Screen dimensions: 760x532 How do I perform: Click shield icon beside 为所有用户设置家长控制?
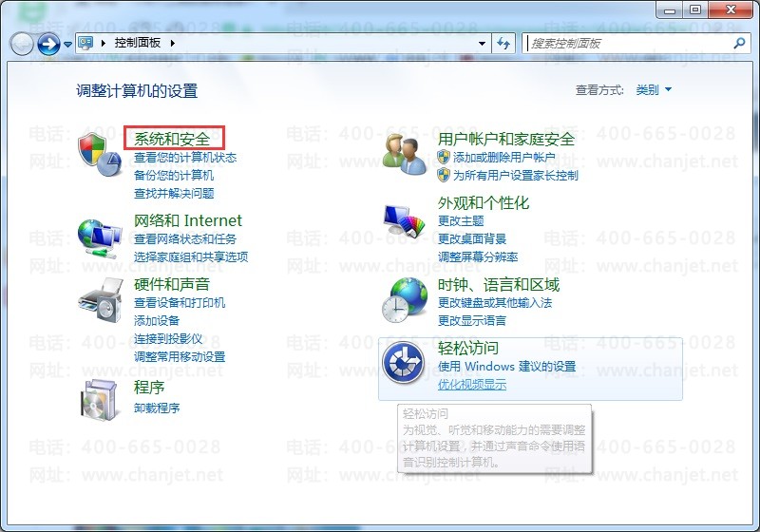(x=444, y=175)
